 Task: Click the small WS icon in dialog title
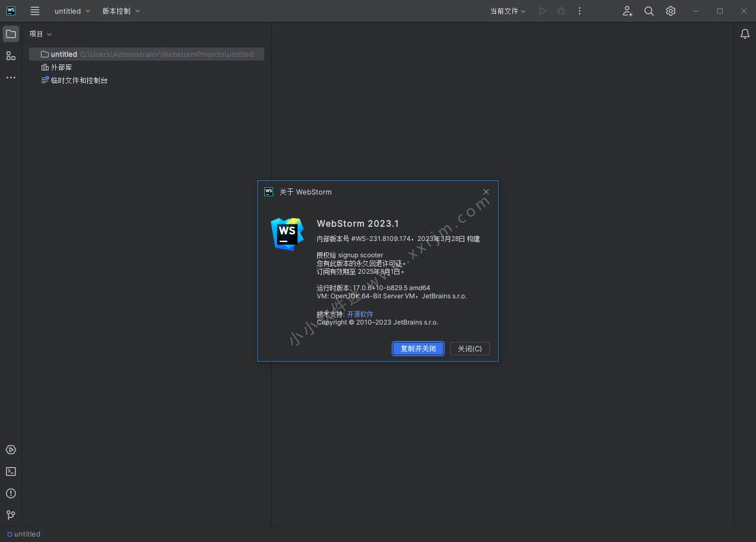click(x=269, y=192)
